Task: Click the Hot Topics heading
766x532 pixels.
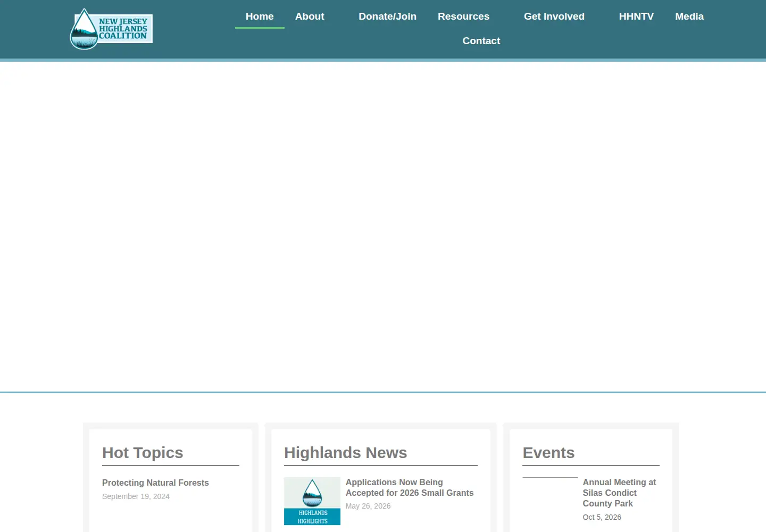Action: (x=143, y=453)
